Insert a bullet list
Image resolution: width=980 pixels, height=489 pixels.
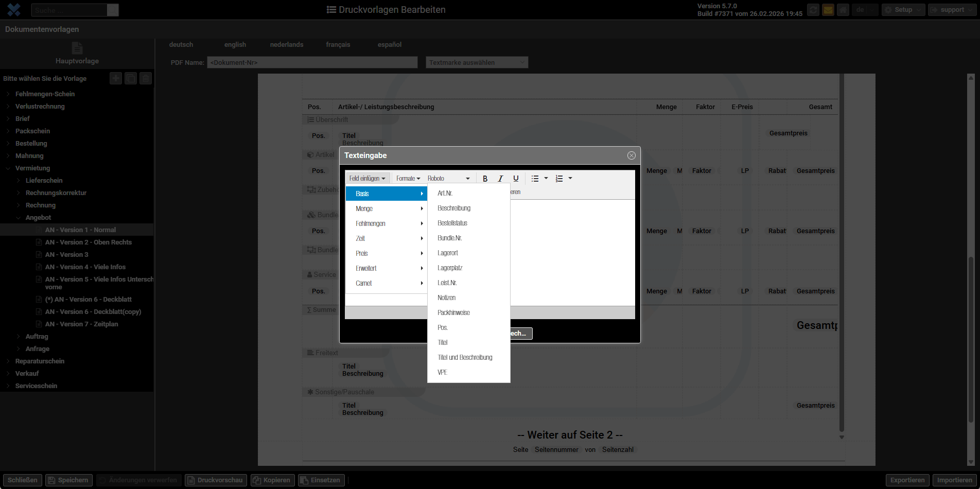click(535, 179)
